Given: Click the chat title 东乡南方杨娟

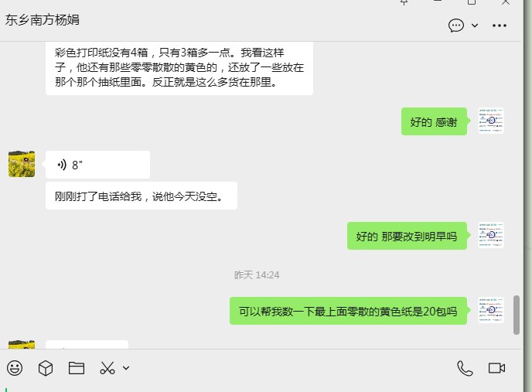Looking at the screenshot, I should (x=43, y=19).
